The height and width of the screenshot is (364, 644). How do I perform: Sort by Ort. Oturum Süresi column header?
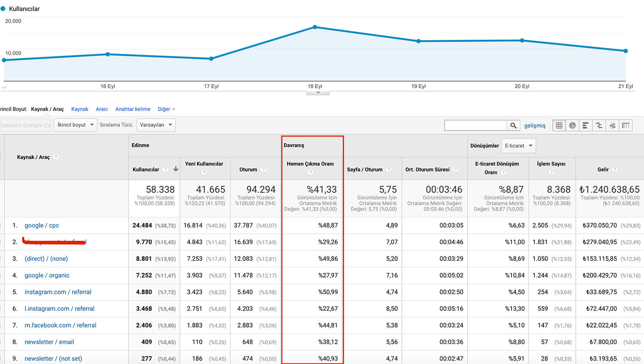[427, 169]
